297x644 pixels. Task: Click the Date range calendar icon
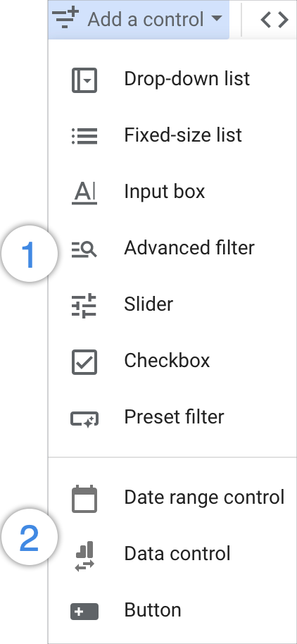pyautogui.click(x=84, y=499)
